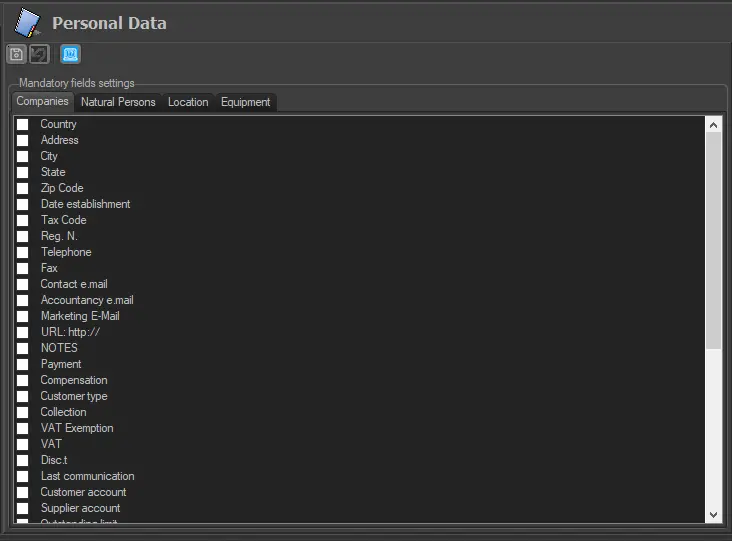Open the Location tab
The width and height of the screenshot is (732, 541).
click(x=188, y=102)
